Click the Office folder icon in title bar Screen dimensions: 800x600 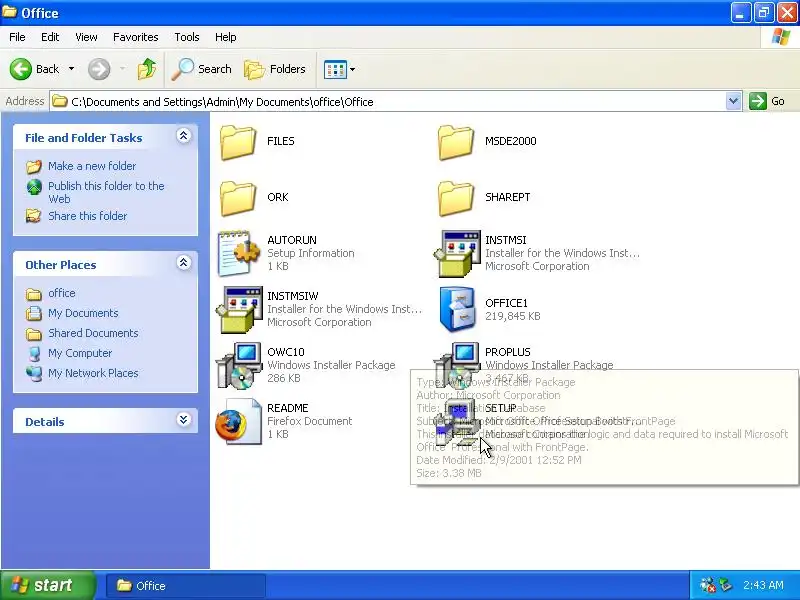9,12
